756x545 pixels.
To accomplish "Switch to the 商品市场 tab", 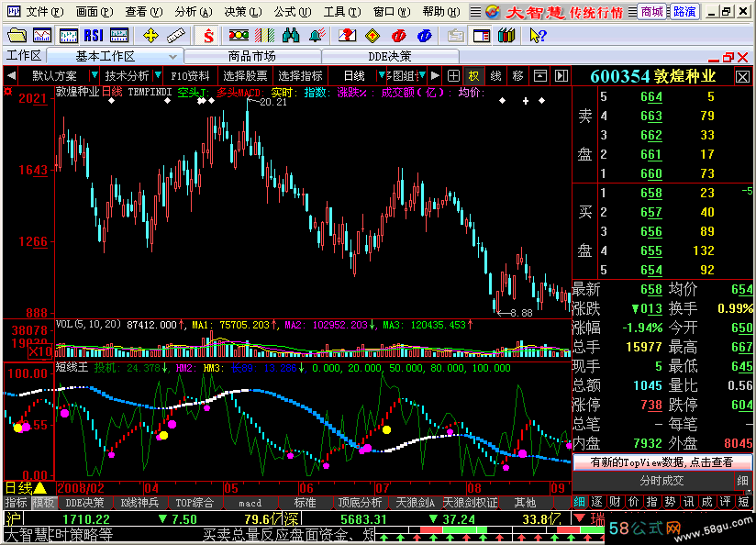I will click(252, 57).
